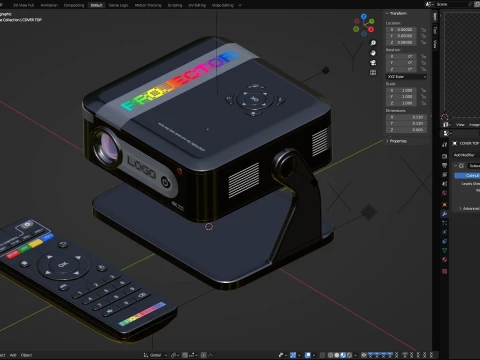Open the Object Constraints properties tab icon
The height and width of the screenshot is (360, 480).
pyautogui.click(x=444, y=241)
